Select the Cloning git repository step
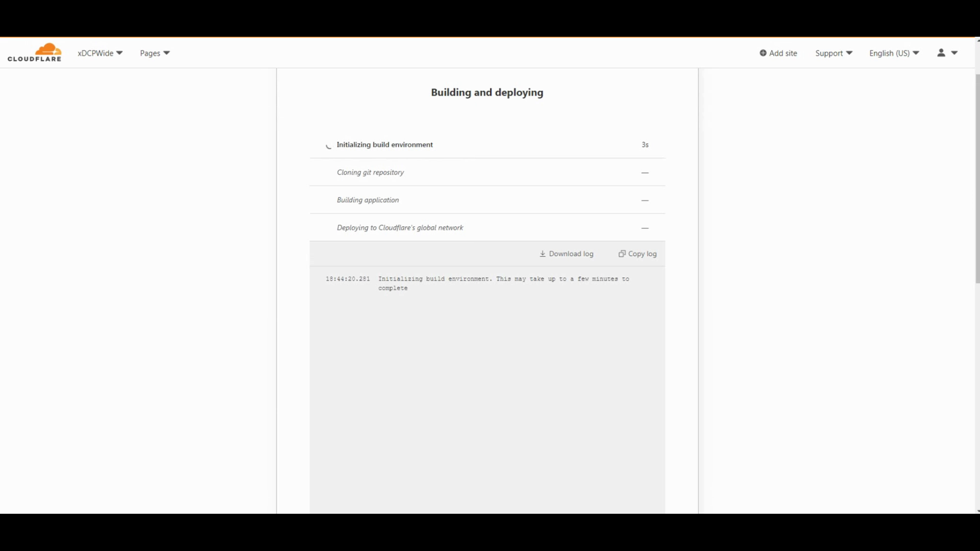The height and width of the screenshot is (551, 980). 370,172
